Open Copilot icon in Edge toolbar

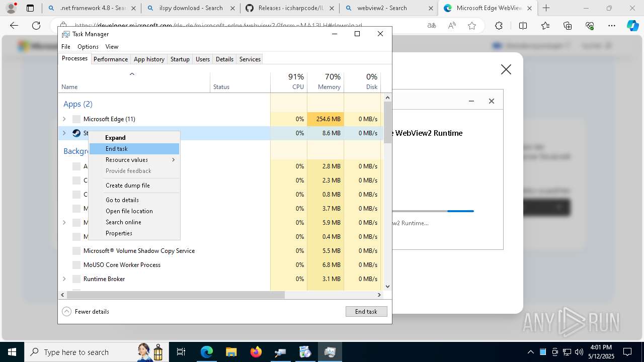tap(632, 26)
